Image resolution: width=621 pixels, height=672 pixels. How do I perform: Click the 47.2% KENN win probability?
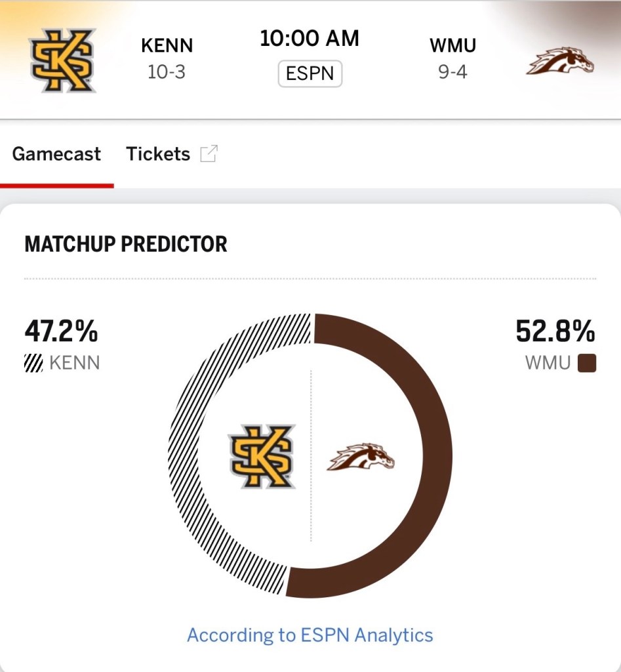61,331
